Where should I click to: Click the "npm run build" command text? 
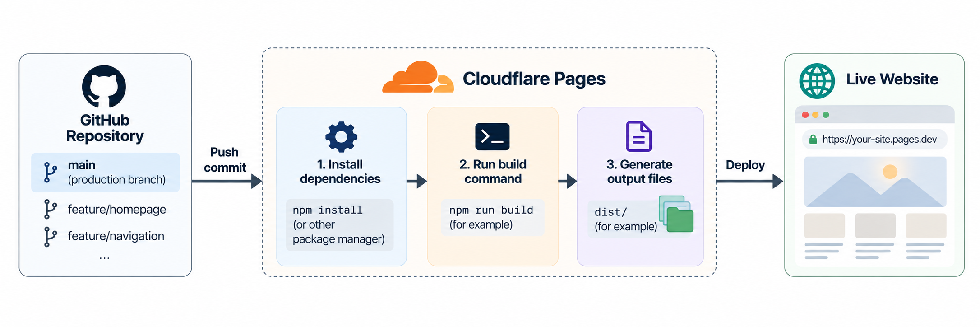(x=491, y=210)
